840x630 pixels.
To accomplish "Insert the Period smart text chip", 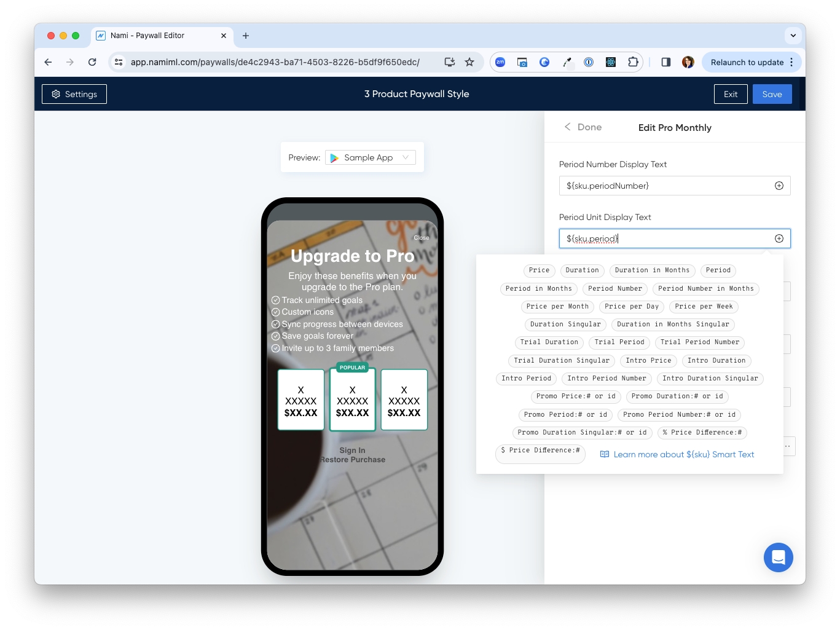I will (718, 270).
